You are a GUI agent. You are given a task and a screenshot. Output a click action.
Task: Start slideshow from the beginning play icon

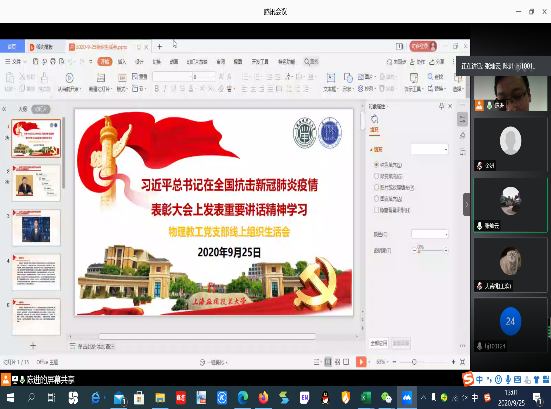[70, 78]
